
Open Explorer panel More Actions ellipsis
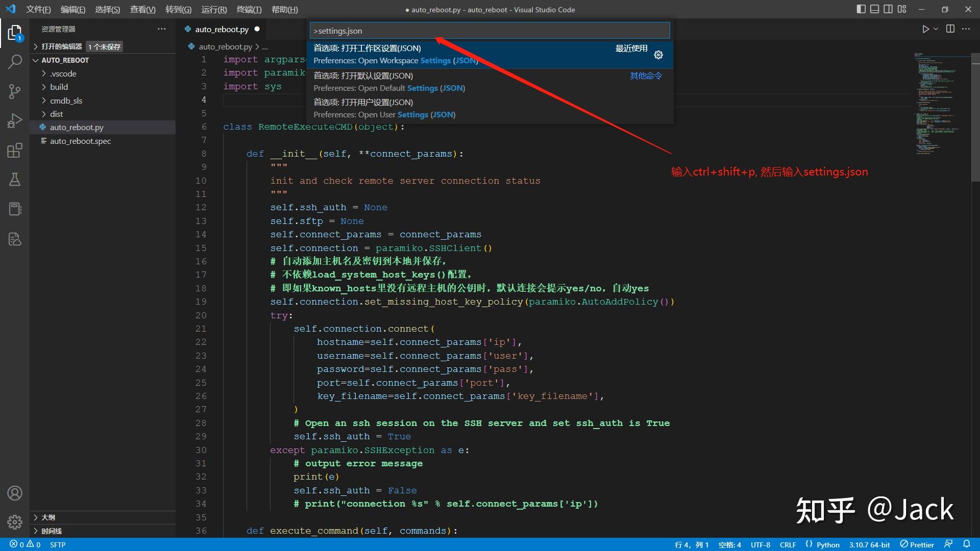[x=162, y=29]
